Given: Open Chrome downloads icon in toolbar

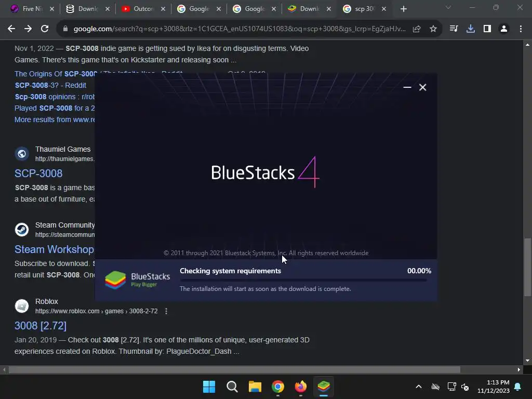Looking at the screenshot, I should tap(471, 29).
